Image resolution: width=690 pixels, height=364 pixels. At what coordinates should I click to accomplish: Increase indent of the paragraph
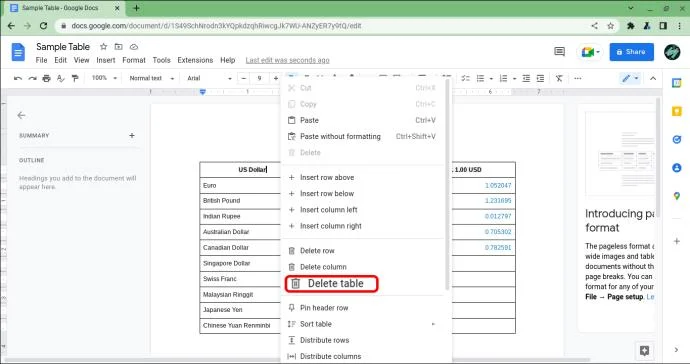540,78
